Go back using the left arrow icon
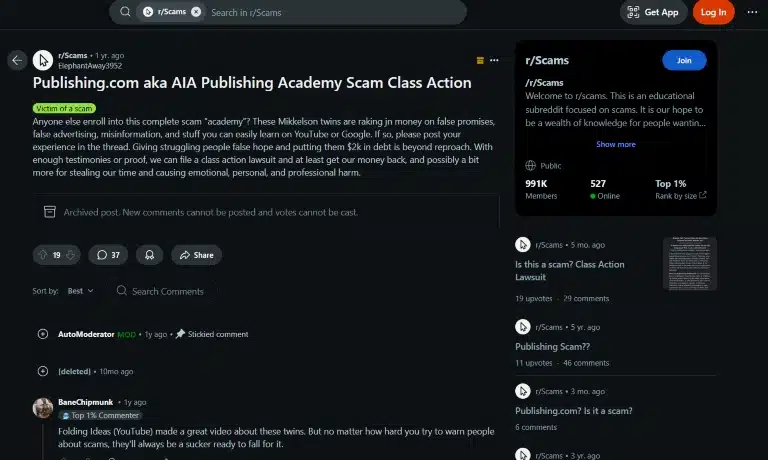Screen dimensions: 768x460 (x=17, y=60)
